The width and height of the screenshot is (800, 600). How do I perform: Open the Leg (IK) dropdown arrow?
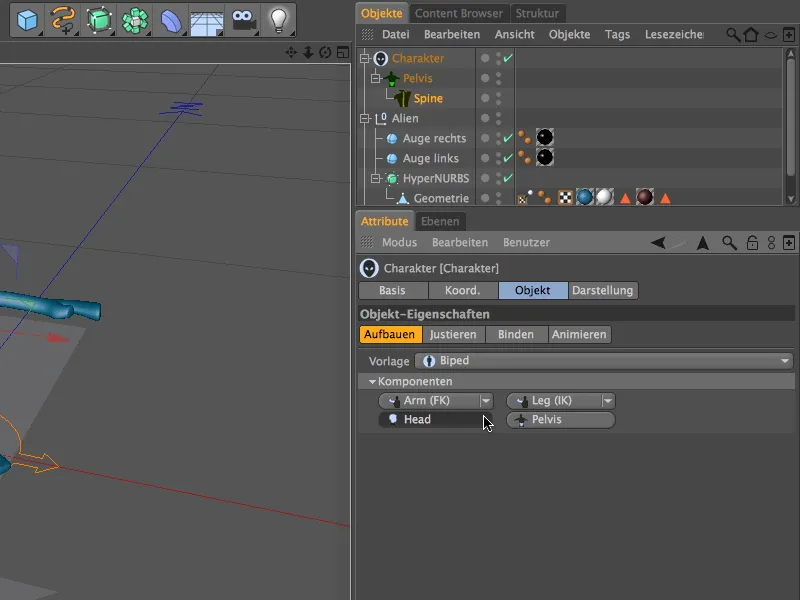[608, 401]
